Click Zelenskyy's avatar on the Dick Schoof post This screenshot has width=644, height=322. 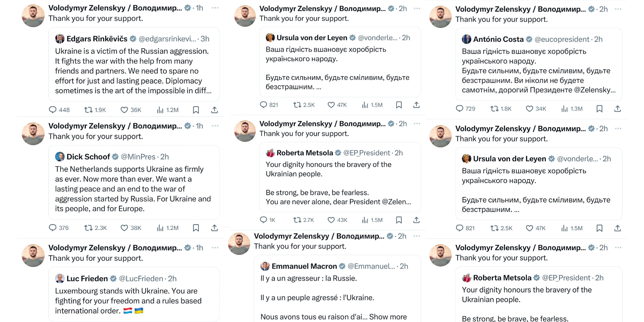point(33,134)
